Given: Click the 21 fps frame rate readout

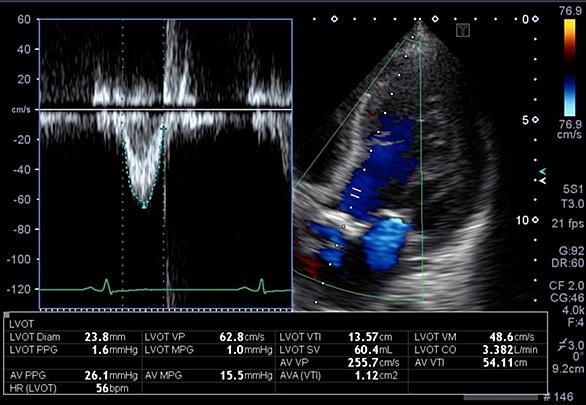Looking at the screenshot, I should 567,223.
